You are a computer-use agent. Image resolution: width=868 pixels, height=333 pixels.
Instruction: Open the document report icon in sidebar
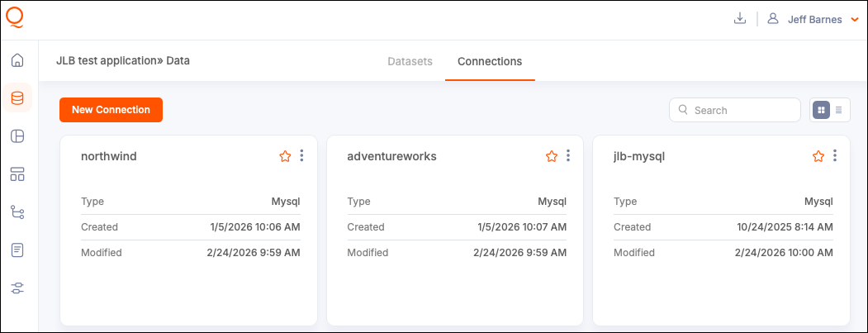[x=17, y=250]
